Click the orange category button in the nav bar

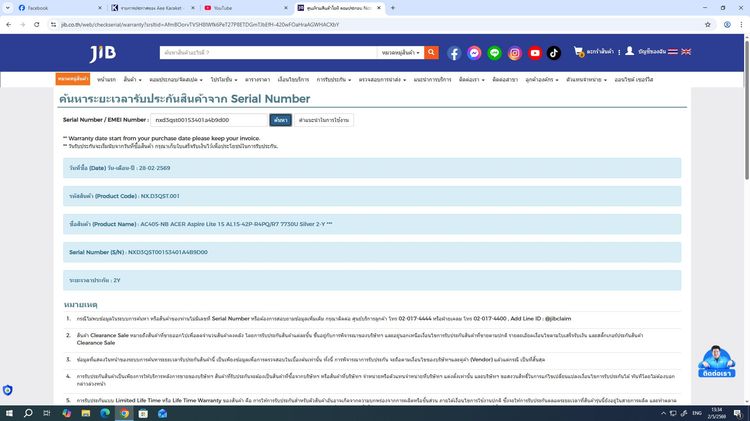point(73,79)
